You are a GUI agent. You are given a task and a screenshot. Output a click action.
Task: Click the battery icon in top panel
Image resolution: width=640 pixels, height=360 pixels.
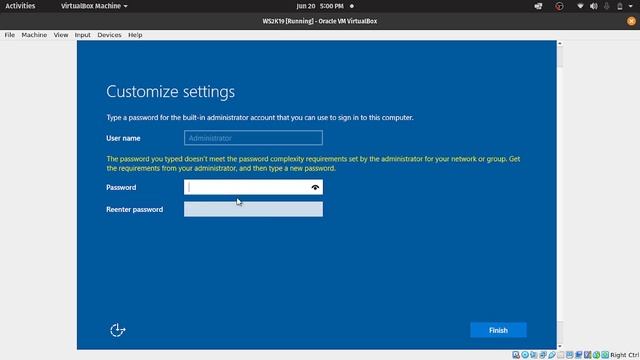tap(620, 6)
